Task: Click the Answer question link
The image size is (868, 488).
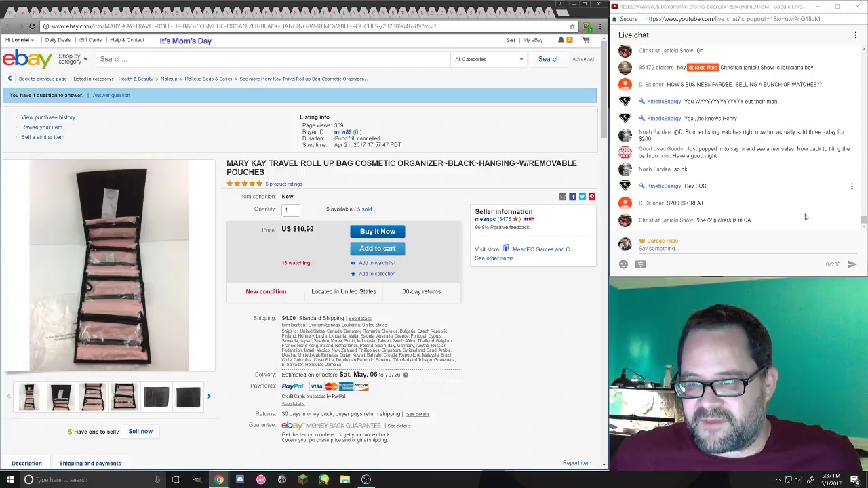Action: tap(111, 95)
